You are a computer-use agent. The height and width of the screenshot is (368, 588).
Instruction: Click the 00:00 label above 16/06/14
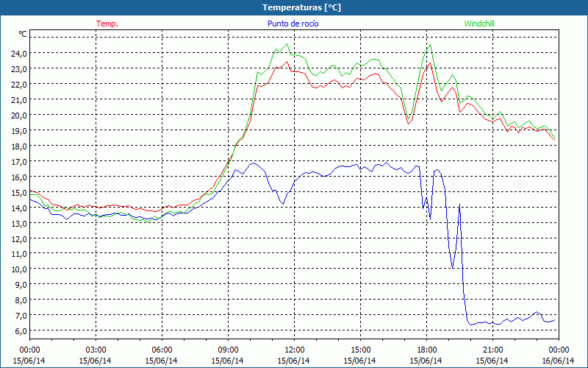point(559,350)
